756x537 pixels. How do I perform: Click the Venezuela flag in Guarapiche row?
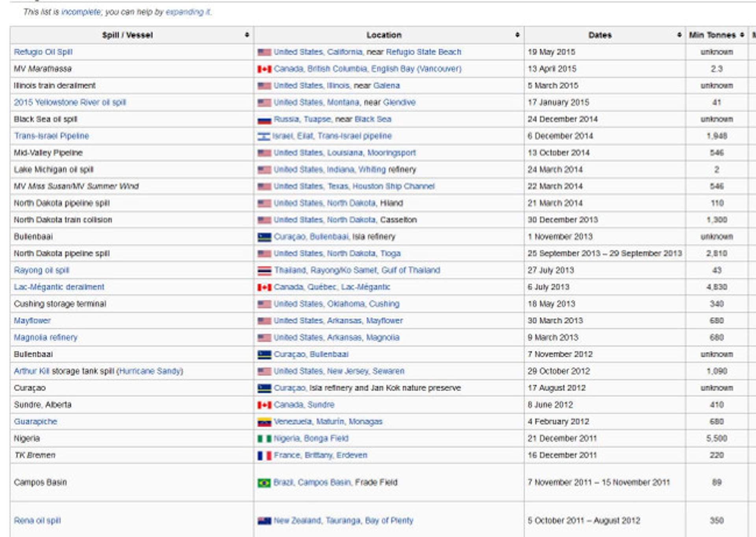[264, 422]
